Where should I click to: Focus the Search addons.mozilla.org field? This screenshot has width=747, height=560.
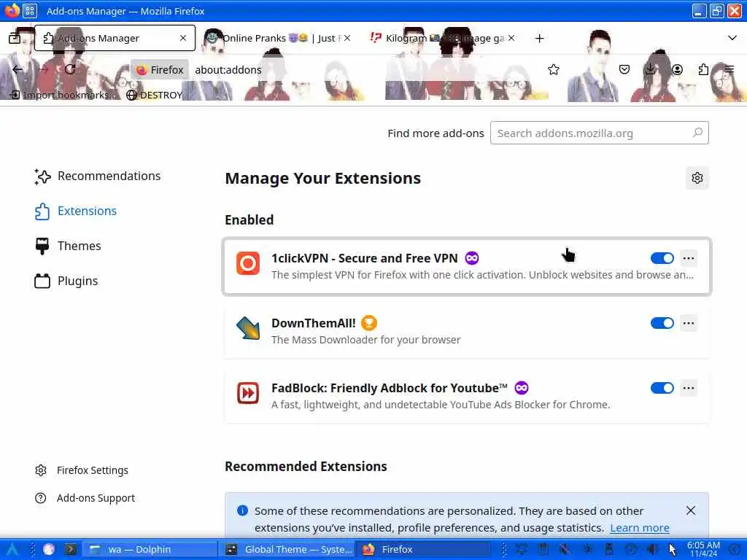600,133
